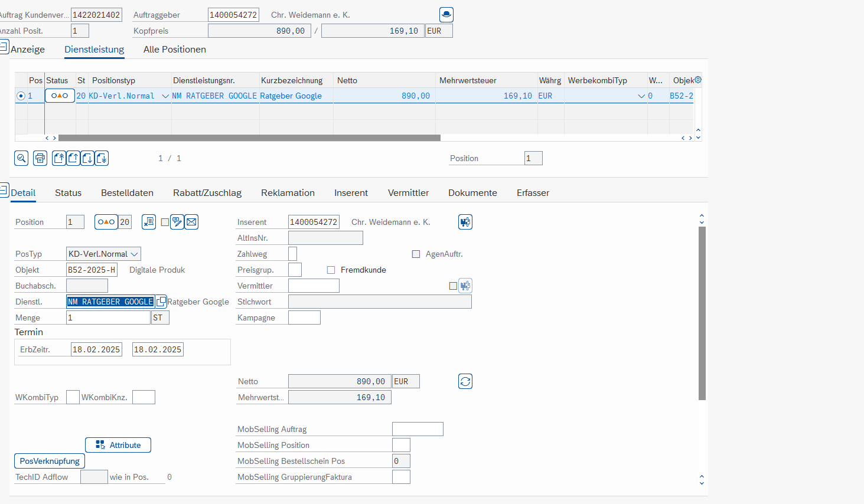Viewport: 864px width, 504px height.
Task: Open the Erfasser tab
Action: click(533, 193)
